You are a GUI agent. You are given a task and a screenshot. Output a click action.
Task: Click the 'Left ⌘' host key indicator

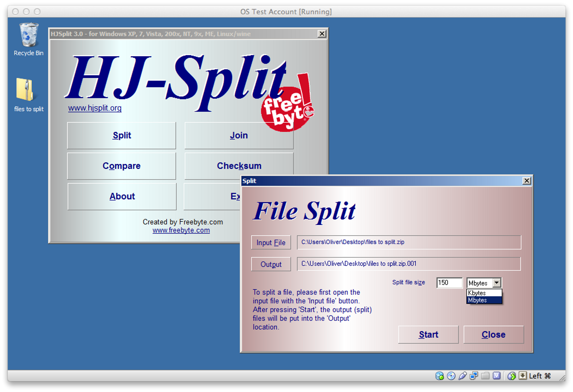[x=540, y=376]
